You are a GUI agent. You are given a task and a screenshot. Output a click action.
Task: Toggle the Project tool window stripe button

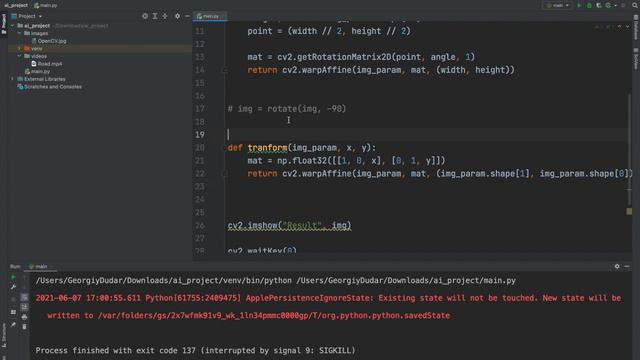4,24
